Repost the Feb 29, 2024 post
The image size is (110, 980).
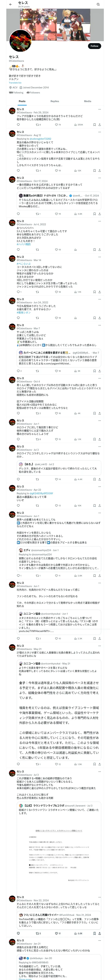(37, 124)
